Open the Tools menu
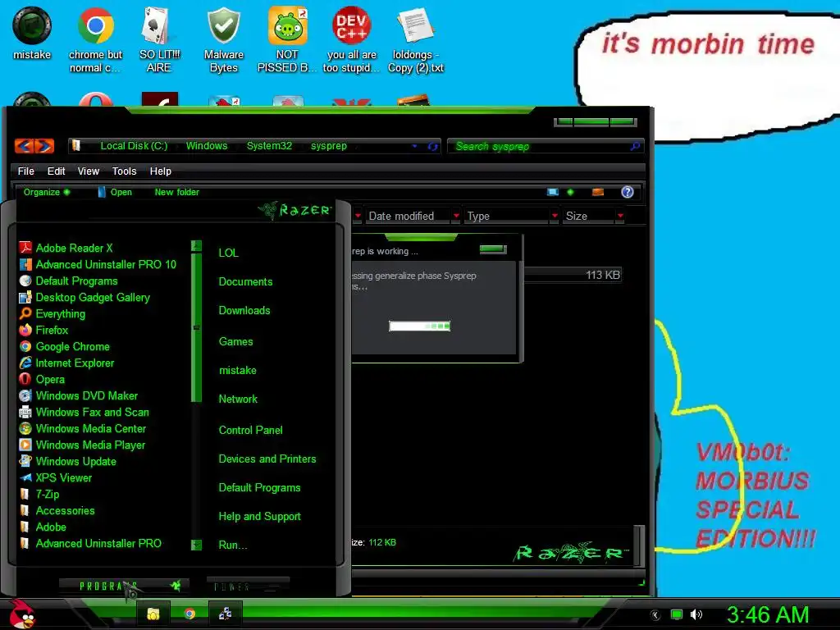 coord(124,171)
